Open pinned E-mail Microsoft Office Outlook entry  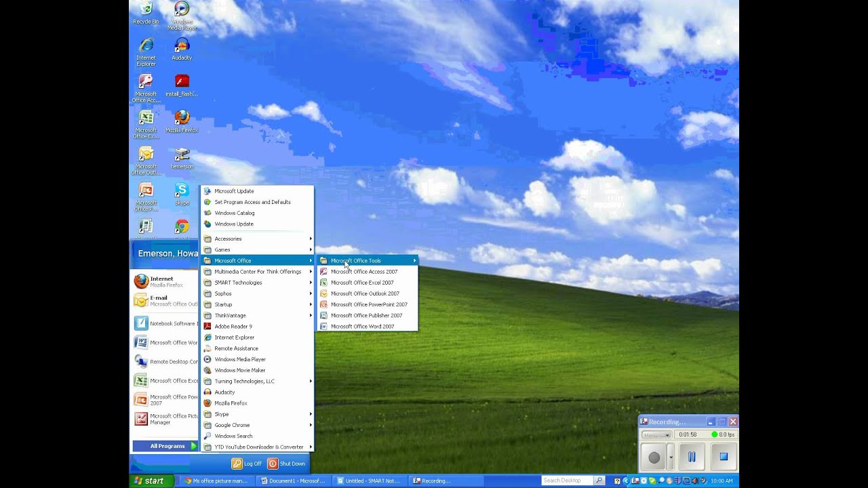point(165,300)
